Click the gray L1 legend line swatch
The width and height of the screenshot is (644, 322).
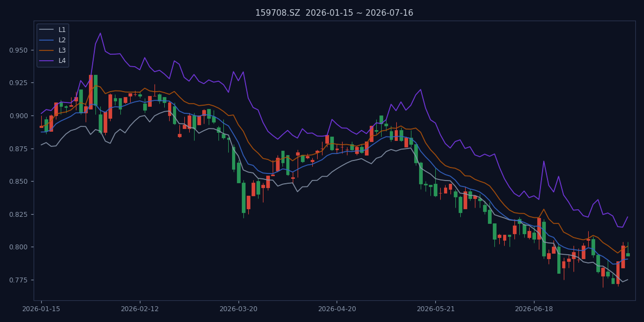click(x=47, y=30)
